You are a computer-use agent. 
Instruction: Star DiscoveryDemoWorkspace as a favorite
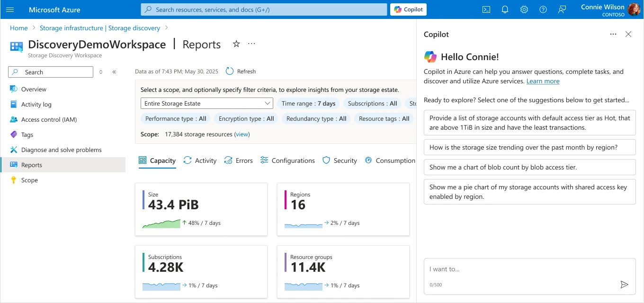point(236,44)
